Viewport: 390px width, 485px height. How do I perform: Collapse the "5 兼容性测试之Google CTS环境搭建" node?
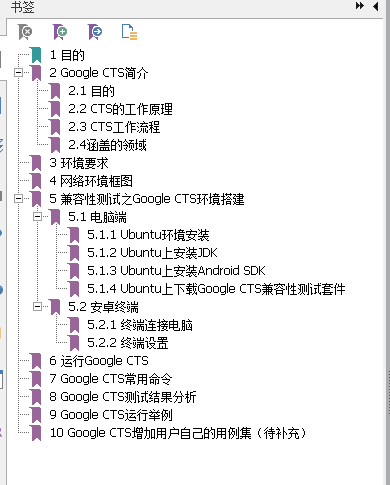pos(19,199)
